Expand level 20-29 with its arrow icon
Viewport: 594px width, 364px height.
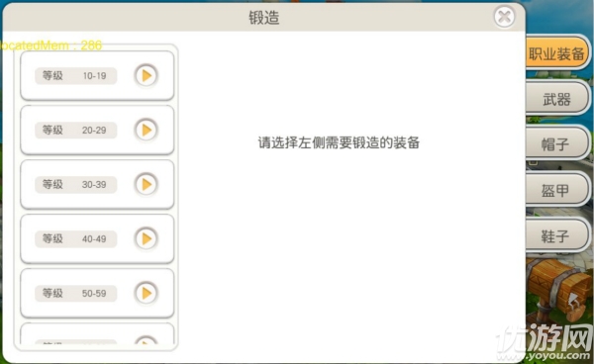(x=146, y=130)
